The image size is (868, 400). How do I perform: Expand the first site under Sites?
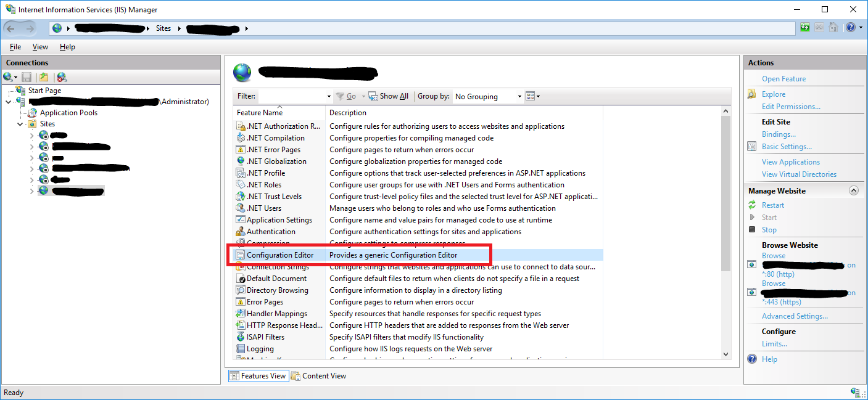[32, 135]
